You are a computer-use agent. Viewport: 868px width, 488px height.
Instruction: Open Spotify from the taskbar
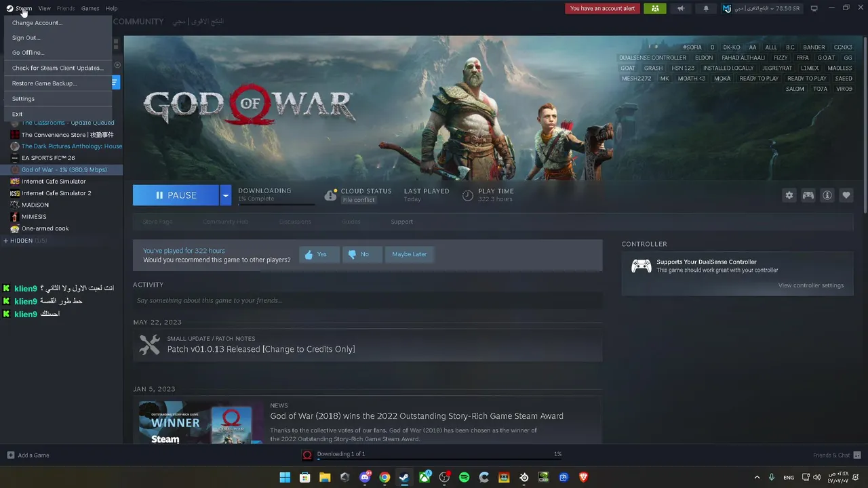465,477
